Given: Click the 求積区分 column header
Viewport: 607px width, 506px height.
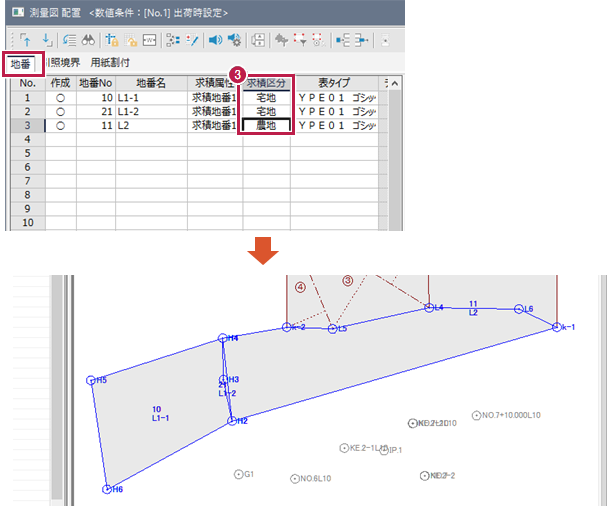Looking at the screenshot, I should (x=267, y=83).
